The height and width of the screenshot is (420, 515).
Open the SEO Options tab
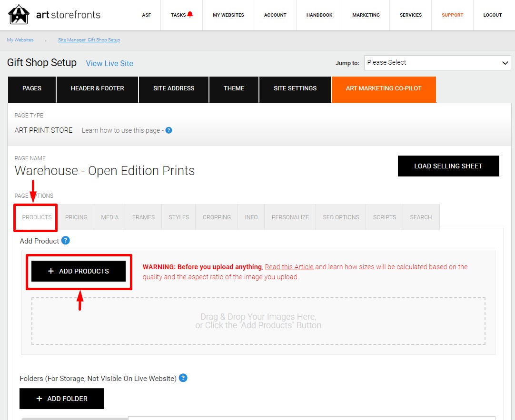[341, 217]
